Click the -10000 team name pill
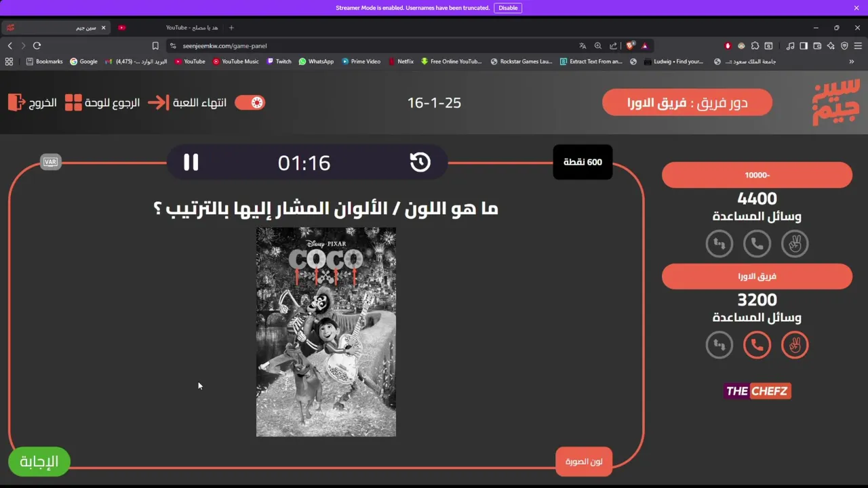 757,175
